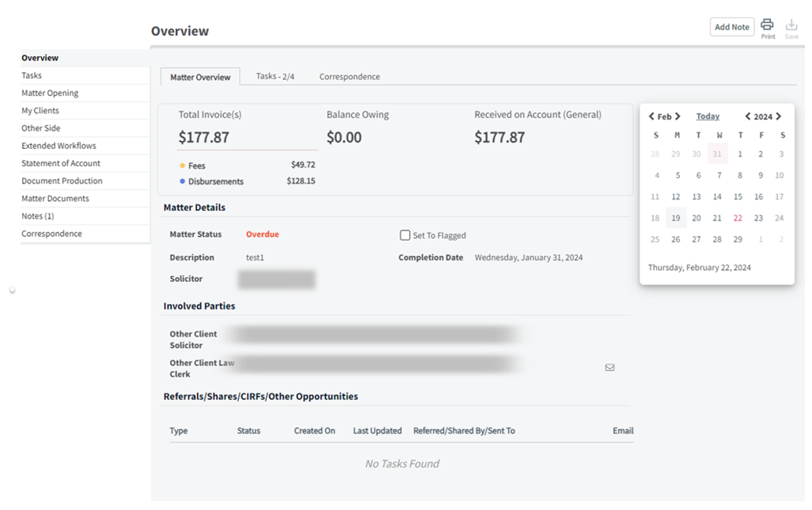The image size is (812, 510).
Task: Enable the Set To Flagged checkbox
Action: (404, 235)
